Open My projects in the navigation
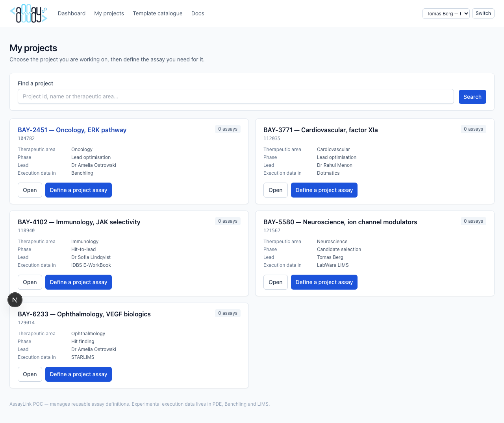Image resolution: width=504 pixels, height=423 pixels. click(x=109, y=13)
